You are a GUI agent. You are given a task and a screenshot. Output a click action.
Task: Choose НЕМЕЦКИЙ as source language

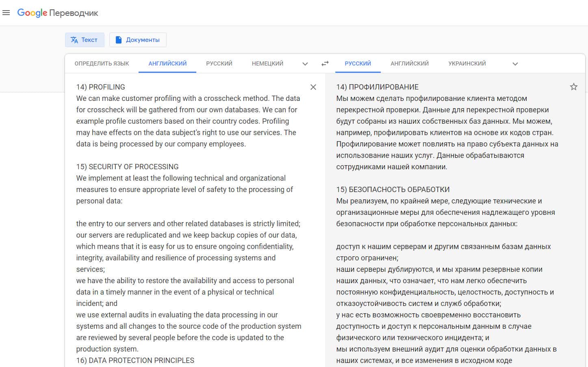(x=267, y=63)
